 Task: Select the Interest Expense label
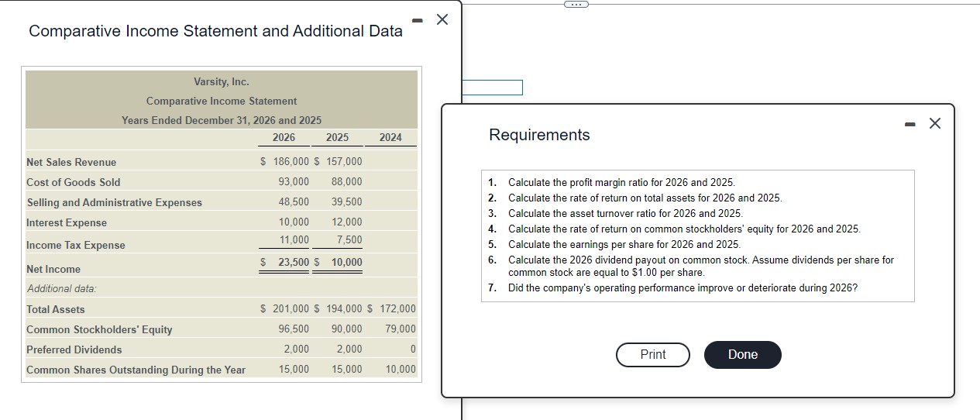67,222
